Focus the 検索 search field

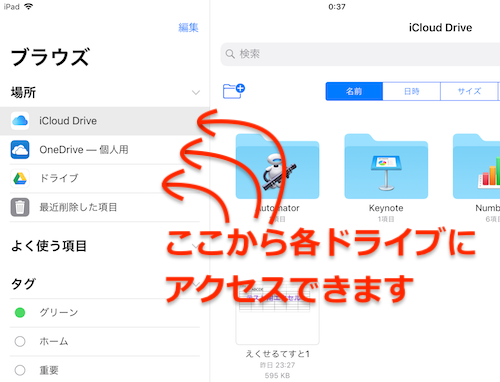click(x=360, y=54)
